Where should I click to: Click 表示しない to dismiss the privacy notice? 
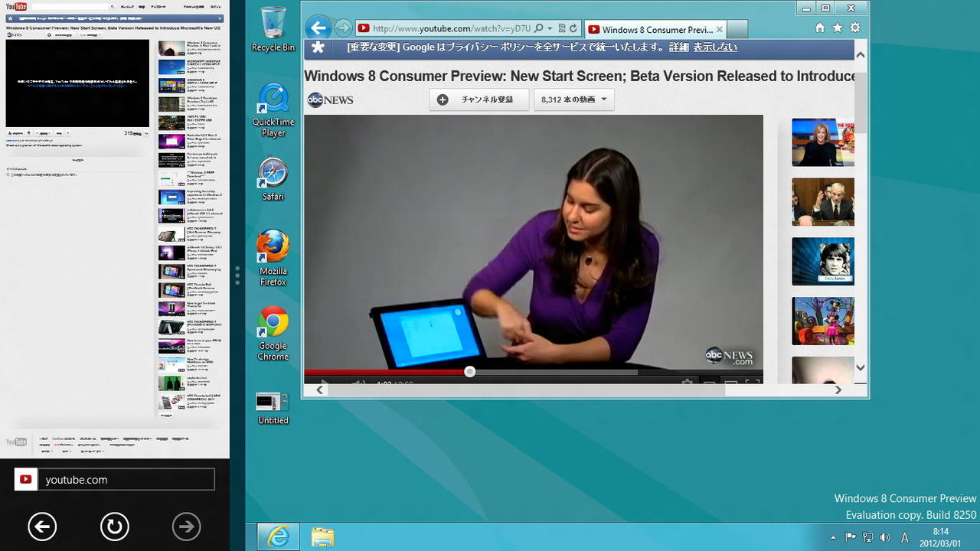tap(715, 47)
